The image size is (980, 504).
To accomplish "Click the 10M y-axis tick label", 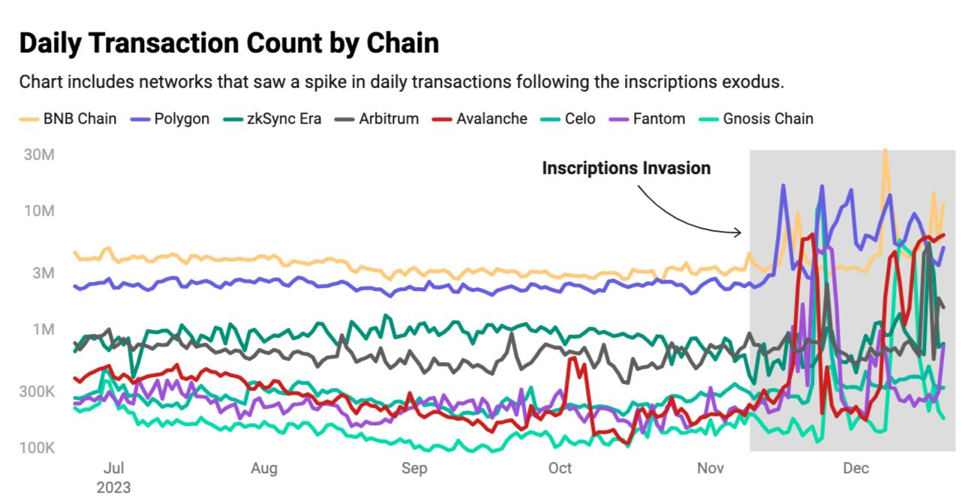I will 39,211.
